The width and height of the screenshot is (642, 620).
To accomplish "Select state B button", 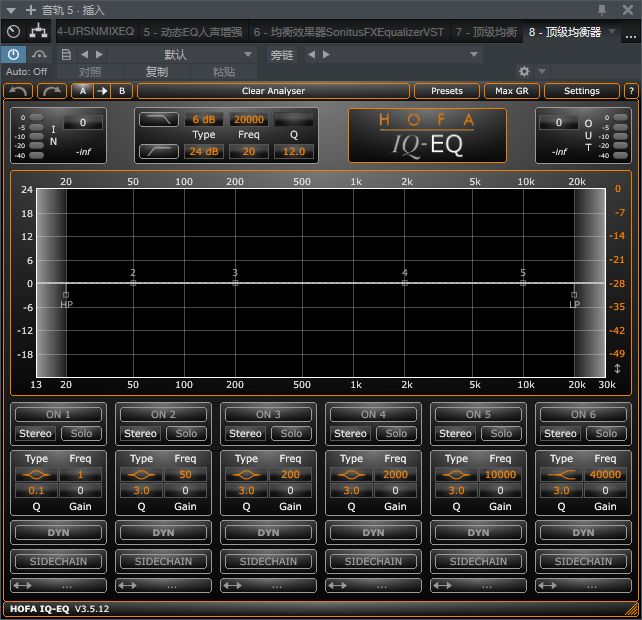I will coord(122,91).
